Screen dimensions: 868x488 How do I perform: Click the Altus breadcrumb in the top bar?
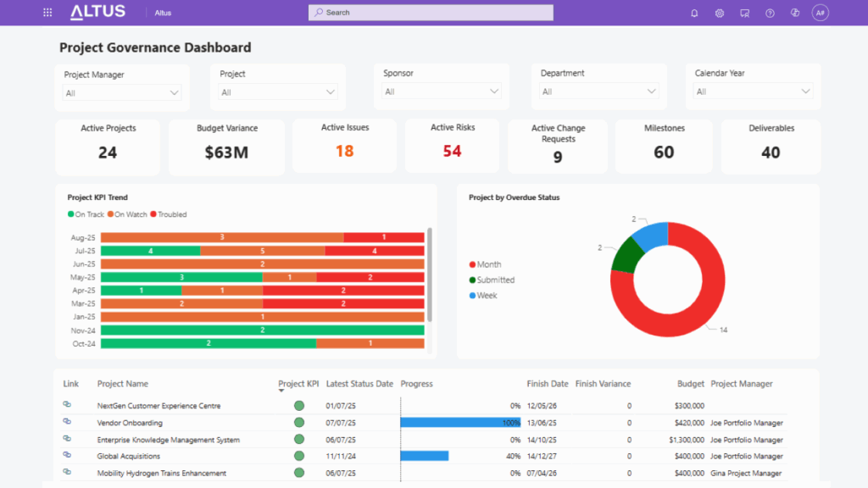tap(163, 13)
